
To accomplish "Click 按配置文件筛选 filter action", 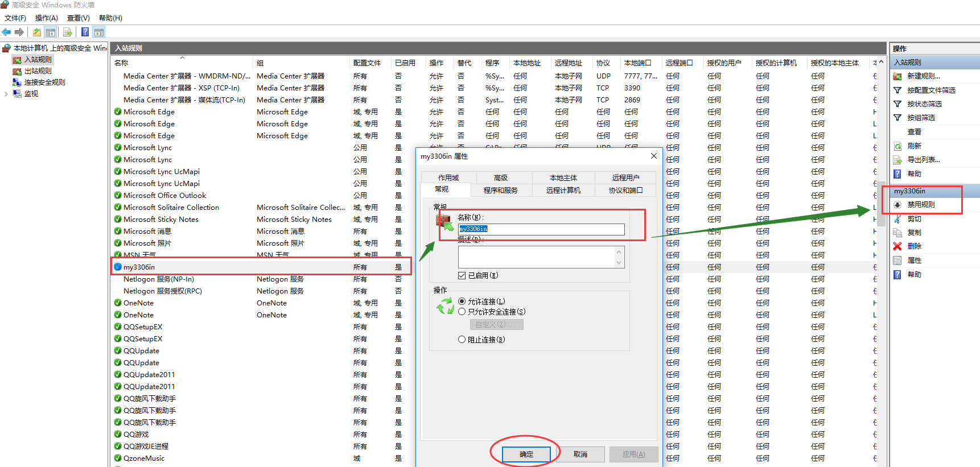I will coord(931,90).
